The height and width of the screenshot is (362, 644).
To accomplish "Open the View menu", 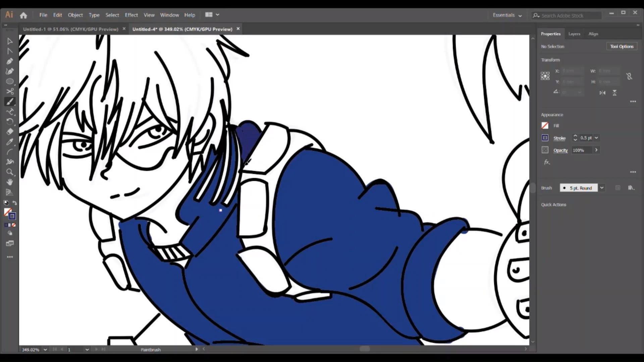I will (149, 15).
